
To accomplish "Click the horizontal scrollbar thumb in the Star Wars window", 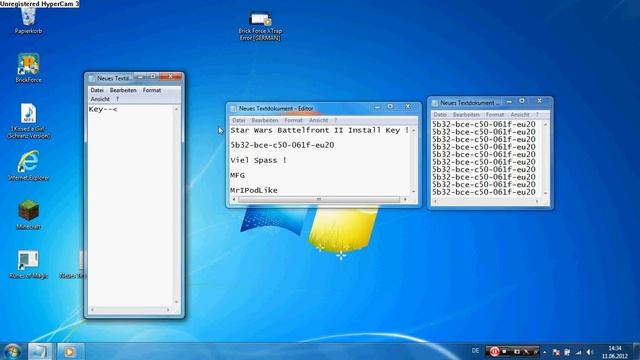I will pyautogui.click(x=319, y=199).
